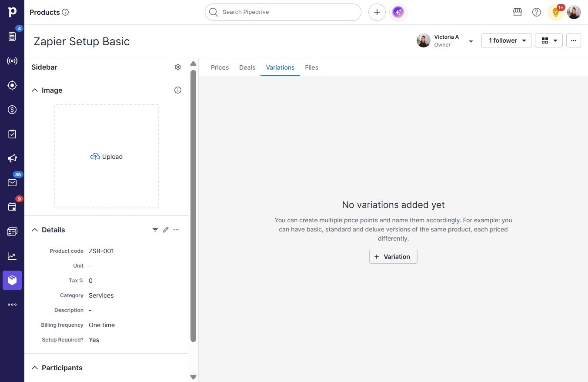Open the Products box sidebar icon

tap(12, 280)
